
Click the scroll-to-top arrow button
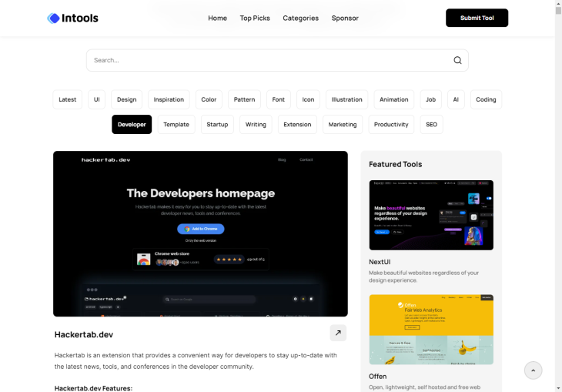pyautogui.click(x=533, y=370)
